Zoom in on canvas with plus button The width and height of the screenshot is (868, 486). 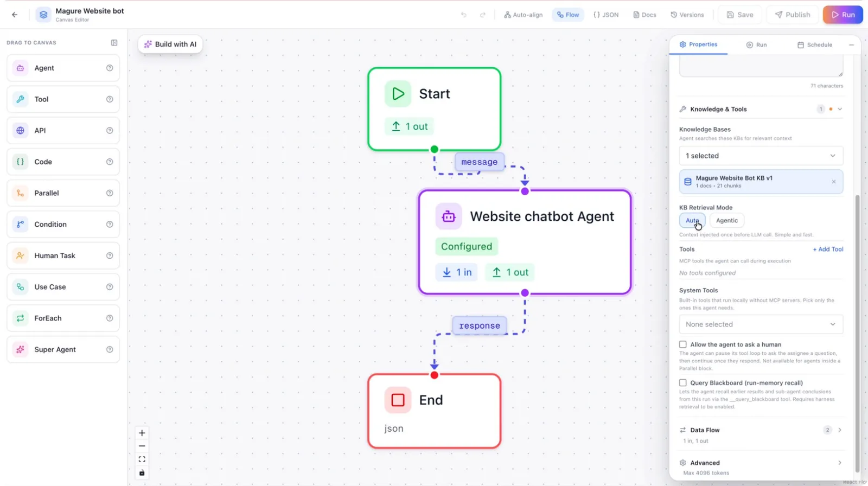[142, 433]
